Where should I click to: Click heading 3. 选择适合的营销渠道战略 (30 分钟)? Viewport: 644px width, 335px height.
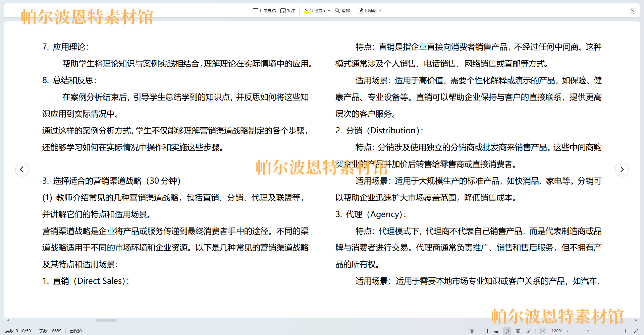coord(112,181)
